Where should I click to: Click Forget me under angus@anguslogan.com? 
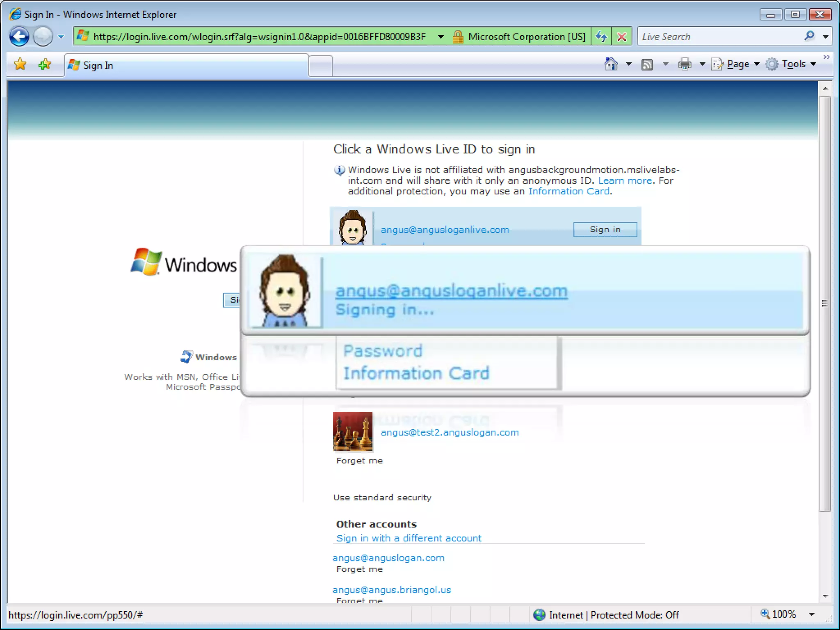[359, 569]
